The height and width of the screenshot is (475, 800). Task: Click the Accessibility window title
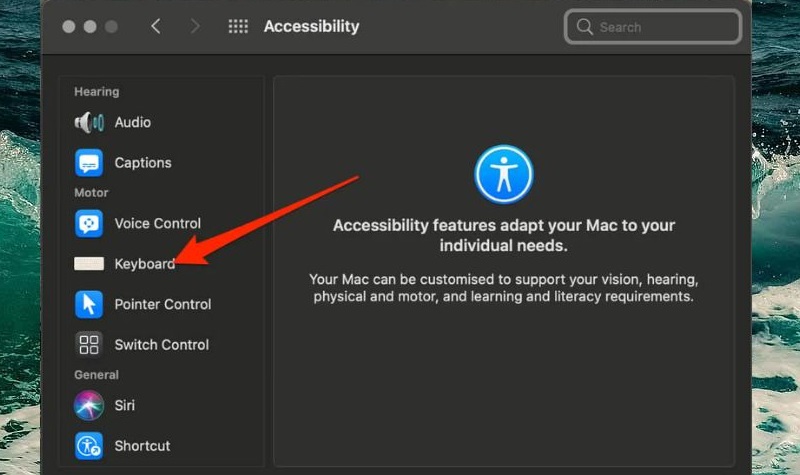pyautogui.click(x=311, y=27)
